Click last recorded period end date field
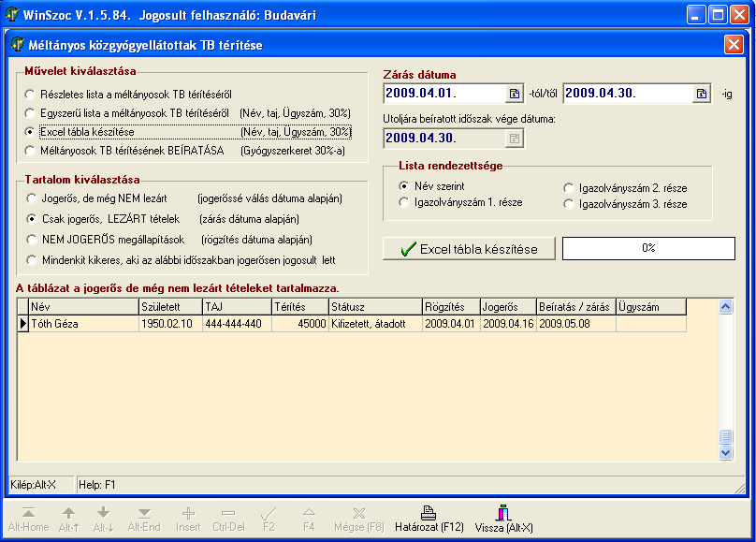The height and width of the screenshot is (542, 756). pyautogui.click(x=444, y=138)
